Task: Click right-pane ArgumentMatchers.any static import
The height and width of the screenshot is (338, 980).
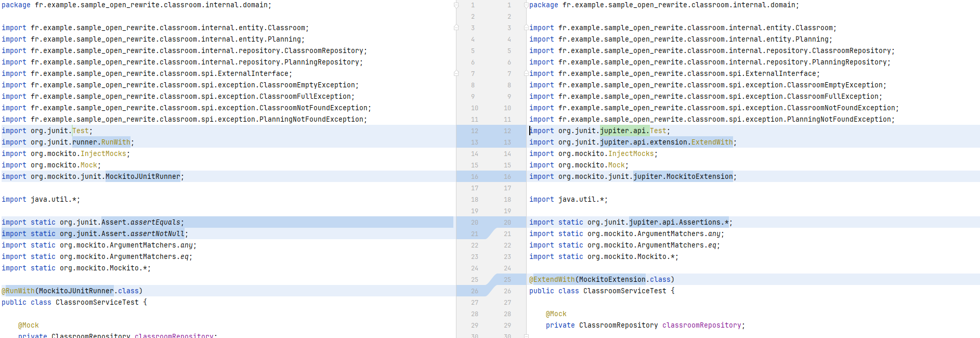Action: [x=626, y=234]
